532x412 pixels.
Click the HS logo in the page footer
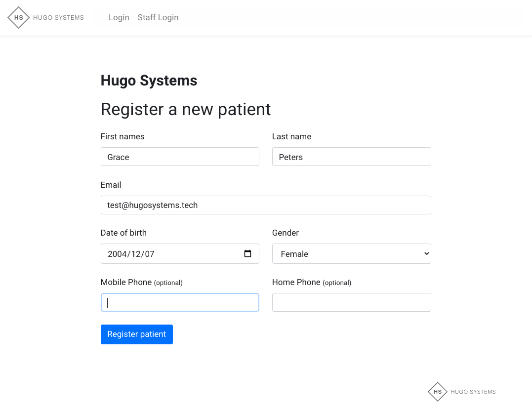tap(437, 391)
